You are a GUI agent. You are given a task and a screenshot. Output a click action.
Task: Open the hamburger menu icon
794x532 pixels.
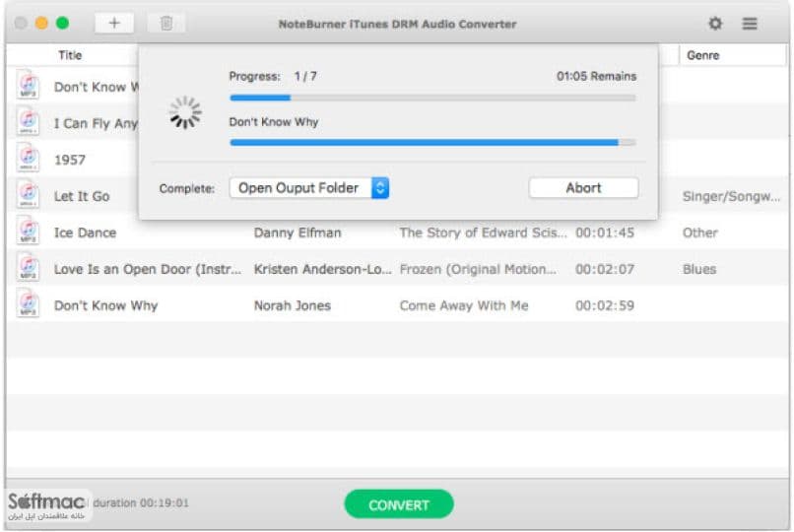tap(750, 24)
